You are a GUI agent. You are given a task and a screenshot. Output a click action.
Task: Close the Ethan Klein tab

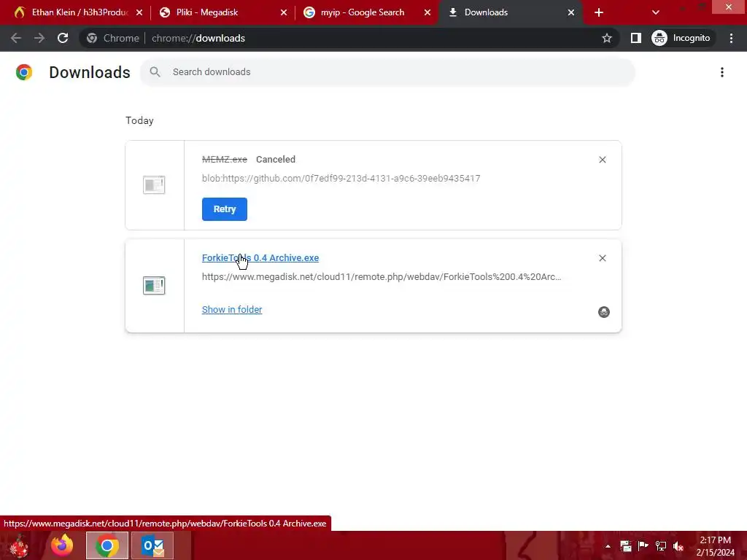pyautogui.click(x=139, y=12)
